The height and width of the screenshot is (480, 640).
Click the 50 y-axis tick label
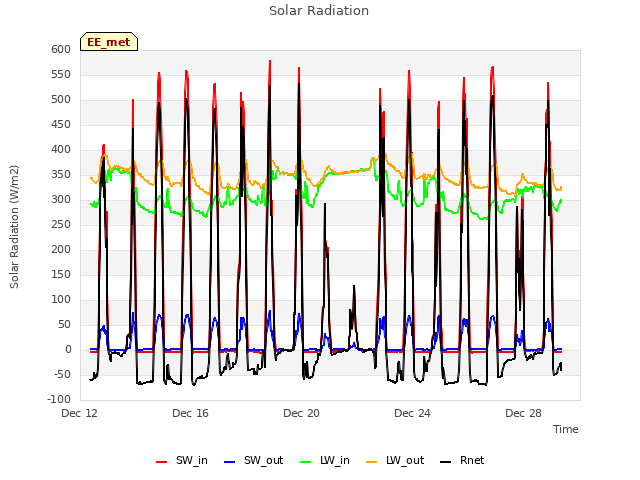[64, 324]
